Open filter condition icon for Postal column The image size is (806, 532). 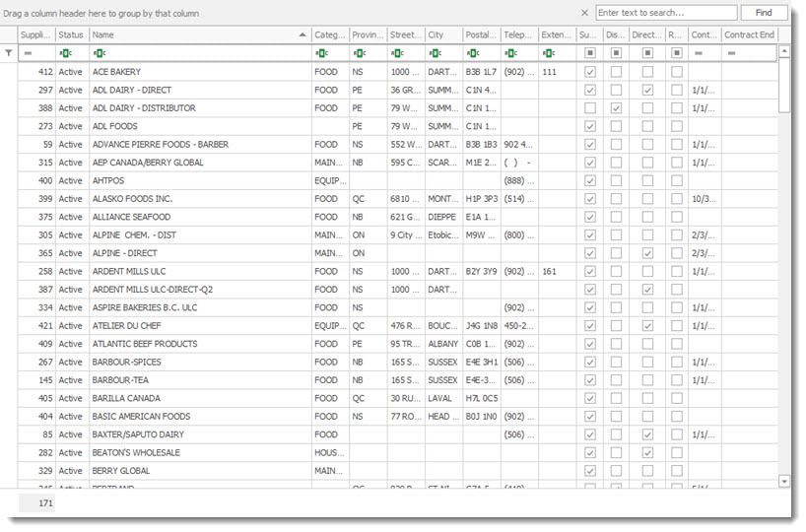(x=473, y=53)
